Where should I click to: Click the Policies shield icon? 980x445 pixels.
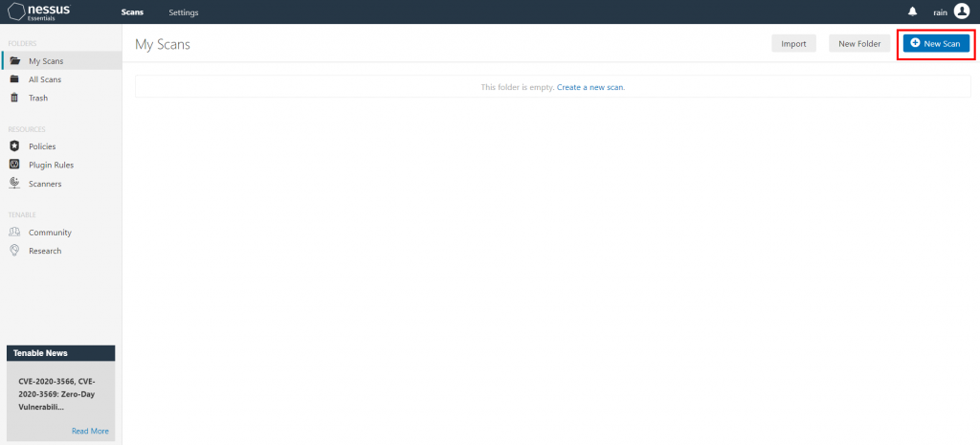click(14, 146)
